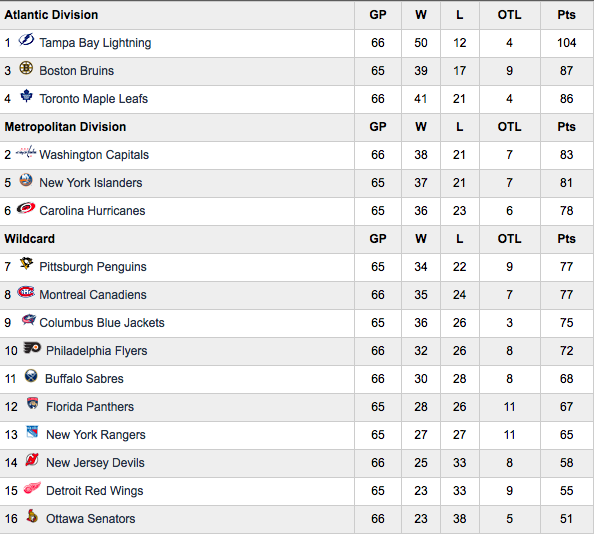Screen dimensions: 594x534
Task: Open the Detroit Red Wings team link
Action: point(95,491)
